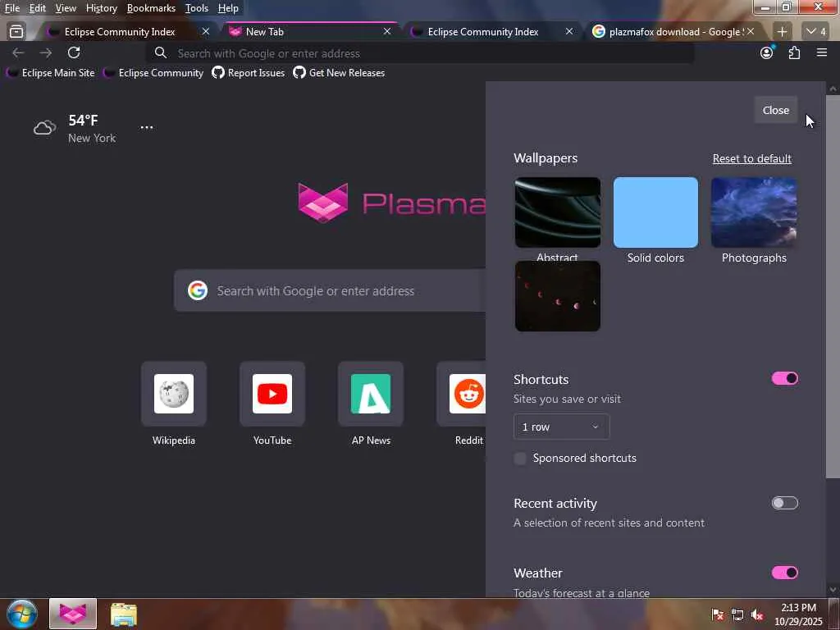840x630 pixels.
Task: Click the customize panel vertical scrollbar
Action: pos(833,286)
